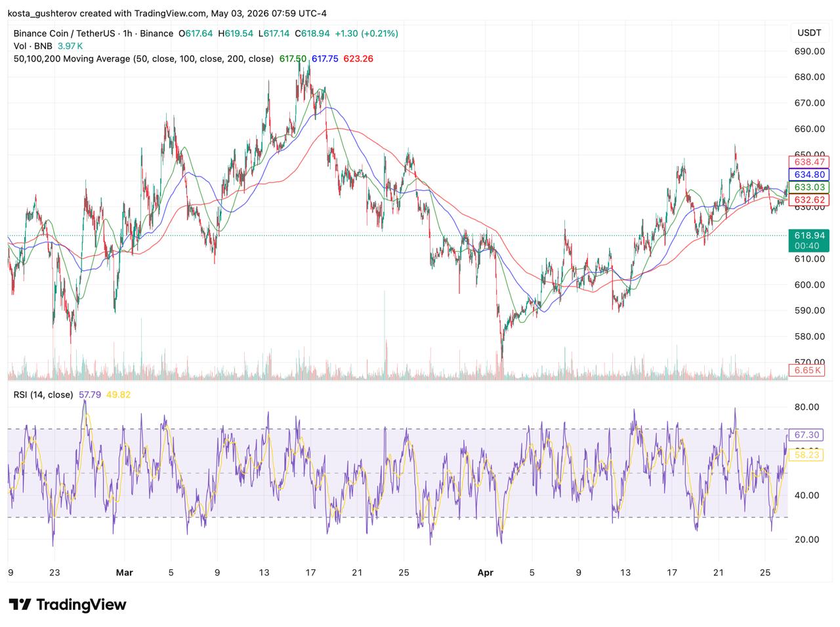Click the high value H619.54
840x627 pixels.
[x=236, y=33]
